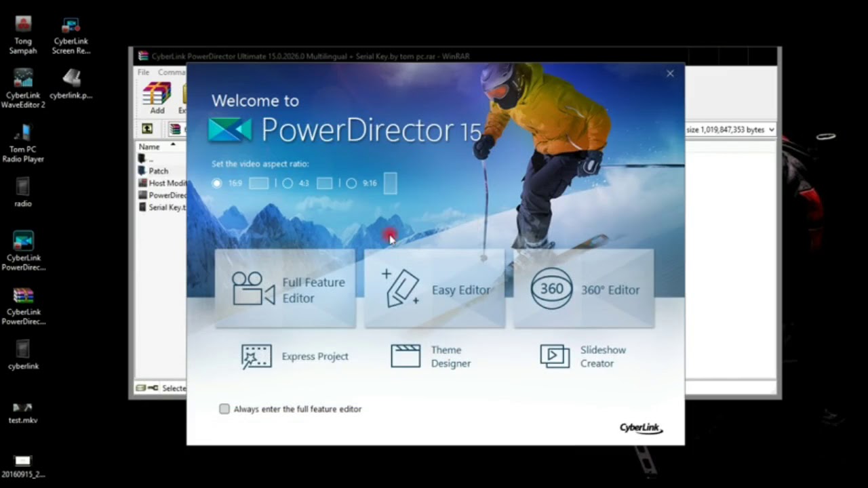The image size is (868, 488).
Task: Launch the Easy Editor
Action: tap(435, 289)
